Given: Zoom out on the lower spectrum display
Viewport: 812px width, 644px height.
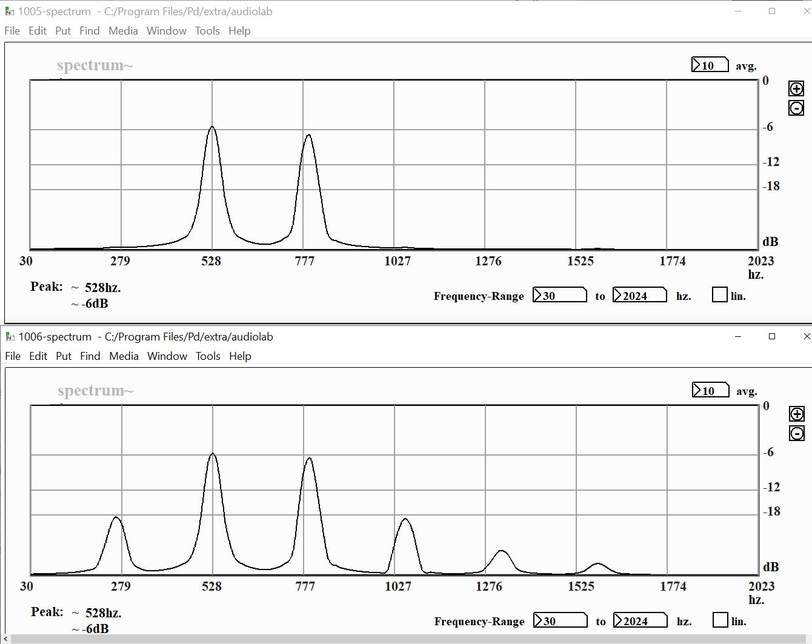Looking at the screenshot, I should coord(796,433).
